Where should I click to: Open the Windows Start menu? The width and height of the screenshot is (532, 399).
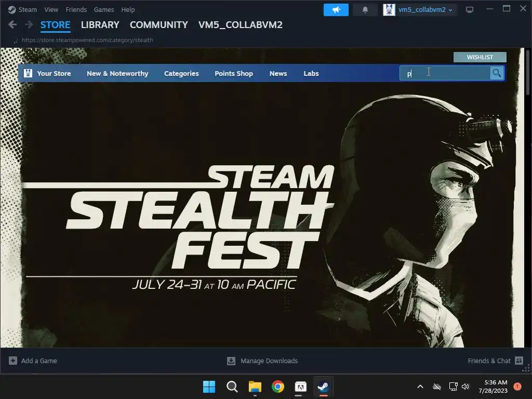[209, 387]
